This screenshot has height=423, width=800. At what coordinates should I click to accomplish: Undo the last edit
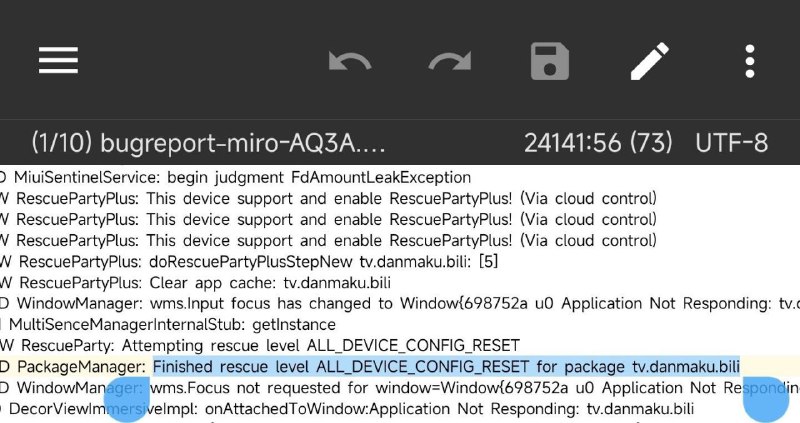tap(349, 62)
